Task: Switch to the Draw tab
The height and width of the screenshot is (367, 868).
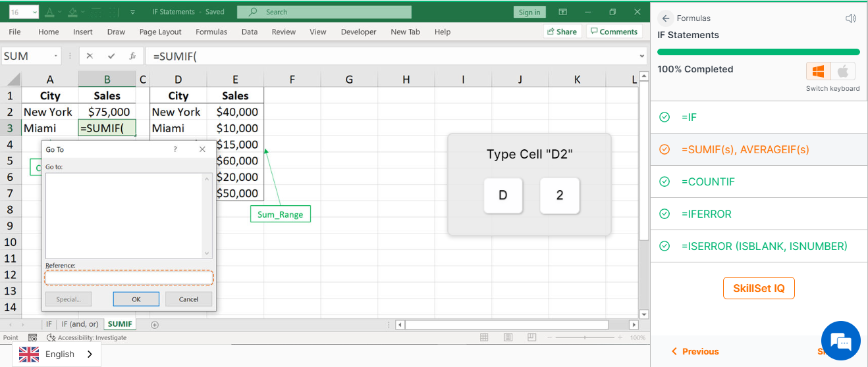Action: [116, 32]
